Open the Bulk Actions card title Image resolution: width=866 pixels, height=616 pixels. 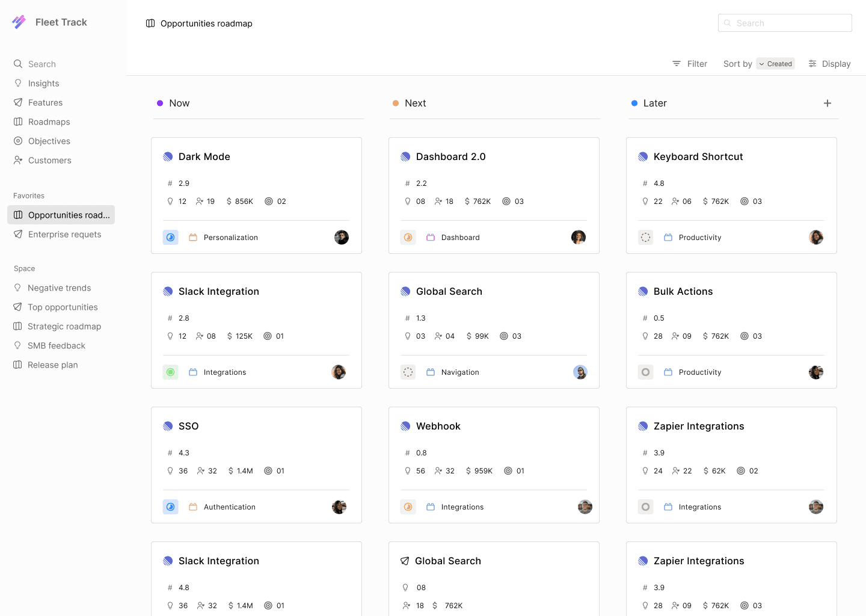[683, 291]
